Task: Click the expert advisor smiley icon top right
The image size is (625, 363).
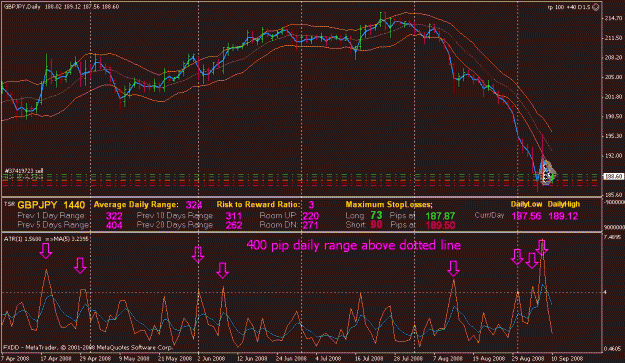Action: coord(596,7)
